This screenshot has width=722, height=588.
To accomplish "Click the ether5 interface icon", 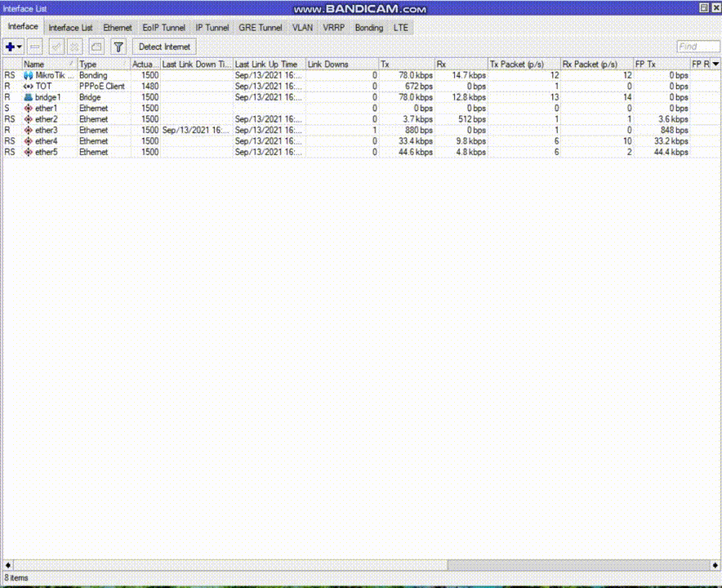I will coord(28,153).
